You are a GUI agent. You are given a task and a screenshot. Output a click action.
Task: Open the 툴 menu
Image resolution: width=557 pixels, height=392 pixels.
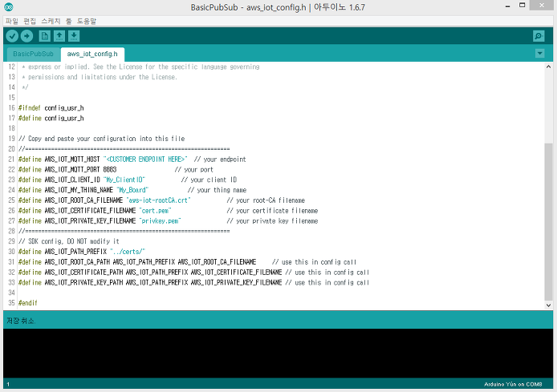68,21
